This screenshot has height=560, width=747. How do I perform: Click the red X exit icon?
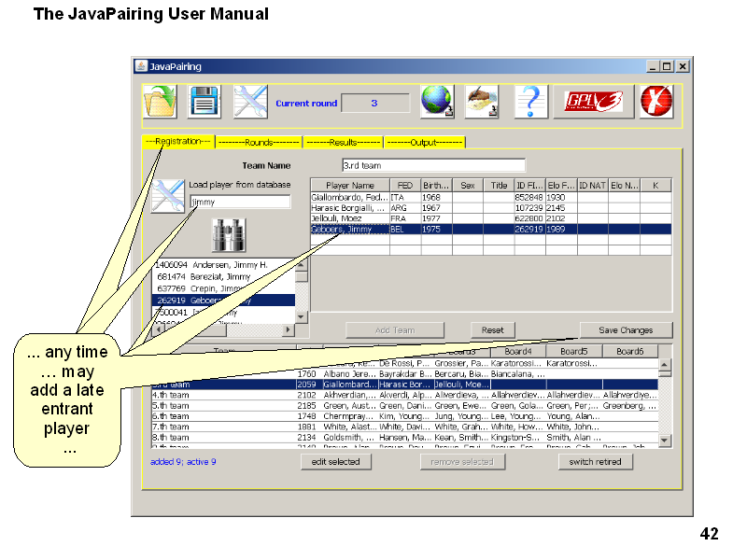click(656, 102)
